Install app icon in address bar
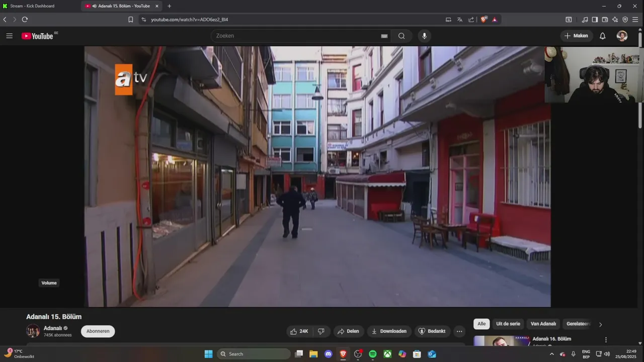 click(x=448, y=20)
